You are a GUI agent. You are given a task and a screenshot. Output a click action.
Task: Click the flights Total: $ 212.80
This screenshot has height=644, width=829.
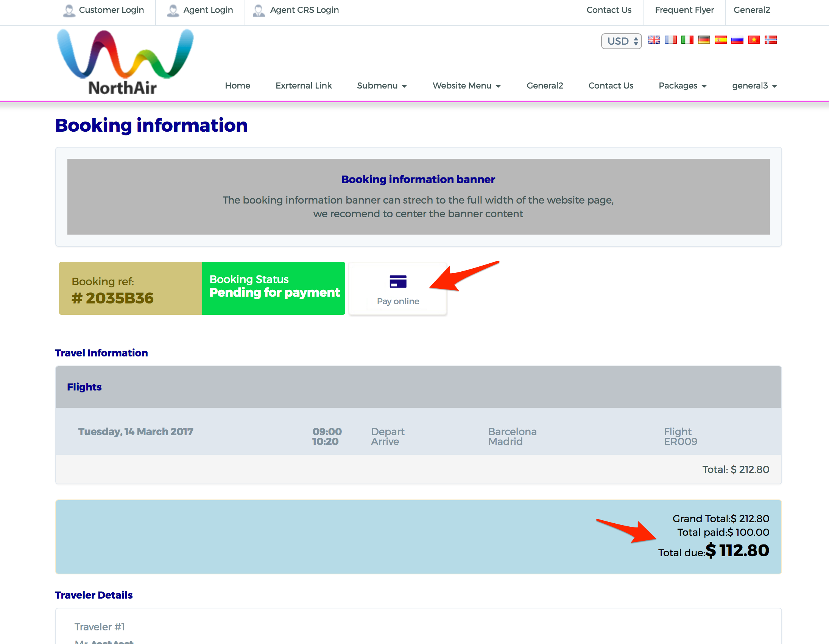coord(736,470)
